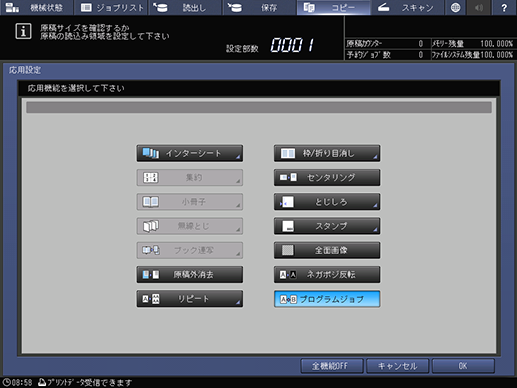The width and height of the screenshot is (517, 388).
Task: Click the globe network icon
Action: click(x=455, y=7)
